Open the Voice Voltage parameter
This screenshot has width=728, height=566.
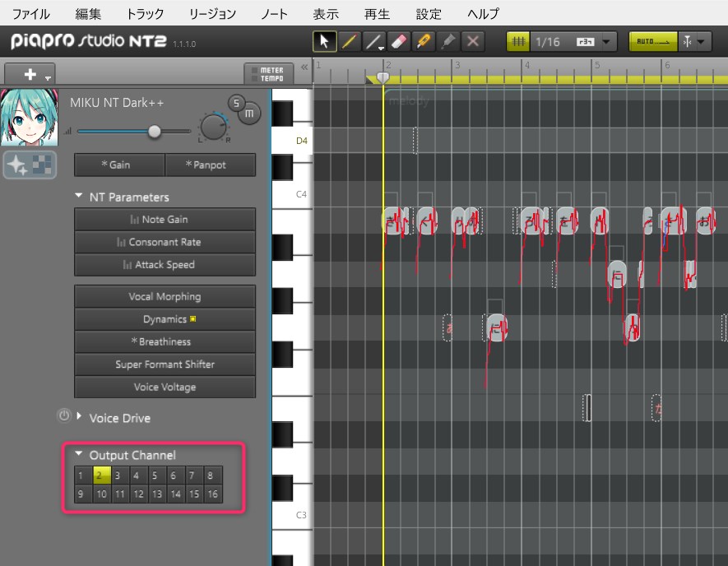tap(165, 387)
